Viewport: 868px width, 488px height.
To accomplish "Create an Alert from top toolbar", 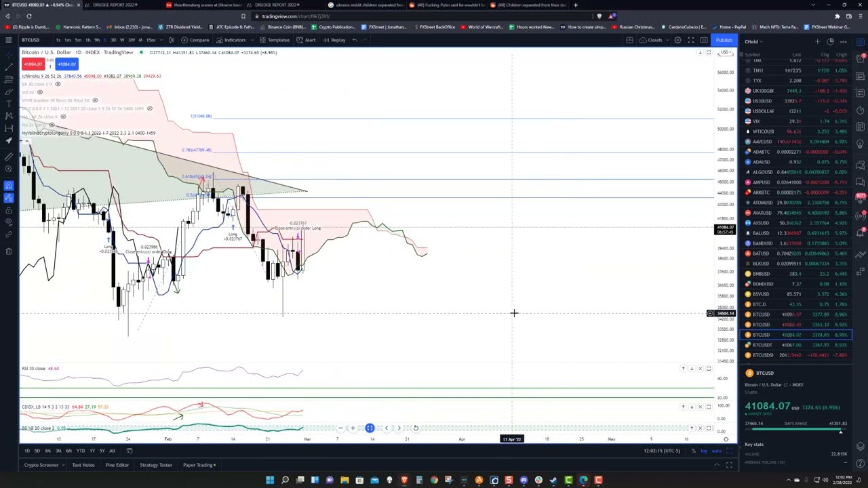I will pyautogui.click(x=307, y=40).
